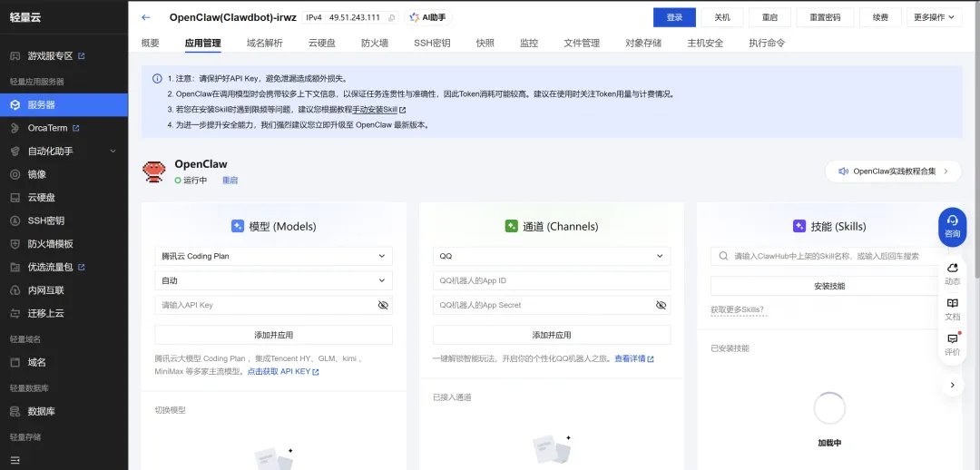The height and width of the screenshot is (470, 980).
Task: Switch to the 防火墙 tab
Action: [375, 44]
